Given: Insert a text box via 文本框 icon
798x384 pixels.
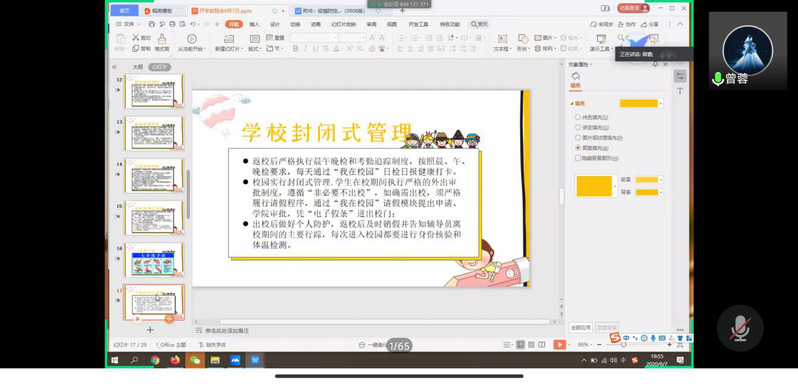Looking at the screenshot, I should click(x=502, y=39).
